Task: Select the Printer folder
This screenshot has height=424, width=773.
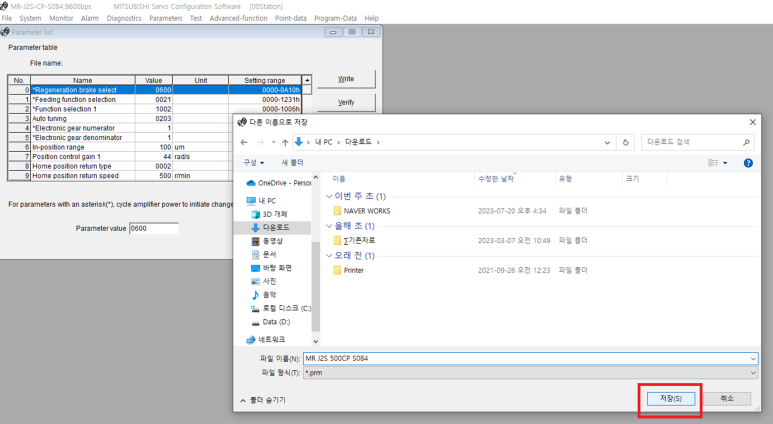Action: tap(349, 270)
